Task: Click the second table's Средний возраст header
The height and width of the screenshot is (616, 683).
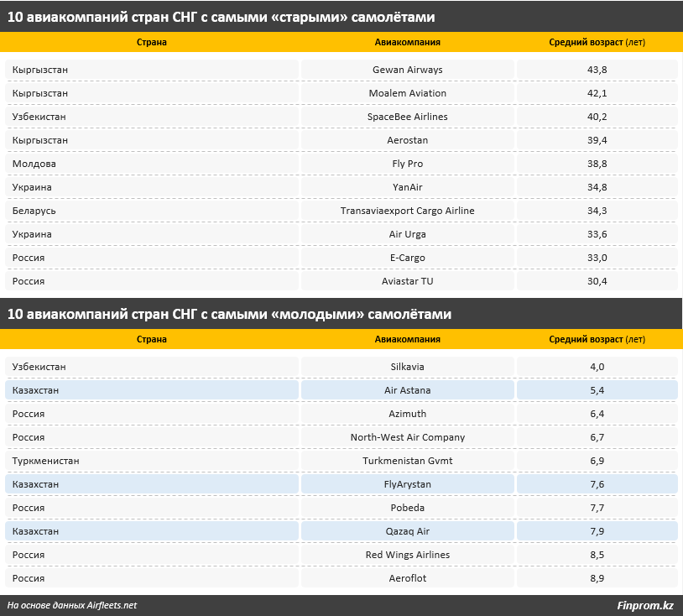Action: pos(597,339)
